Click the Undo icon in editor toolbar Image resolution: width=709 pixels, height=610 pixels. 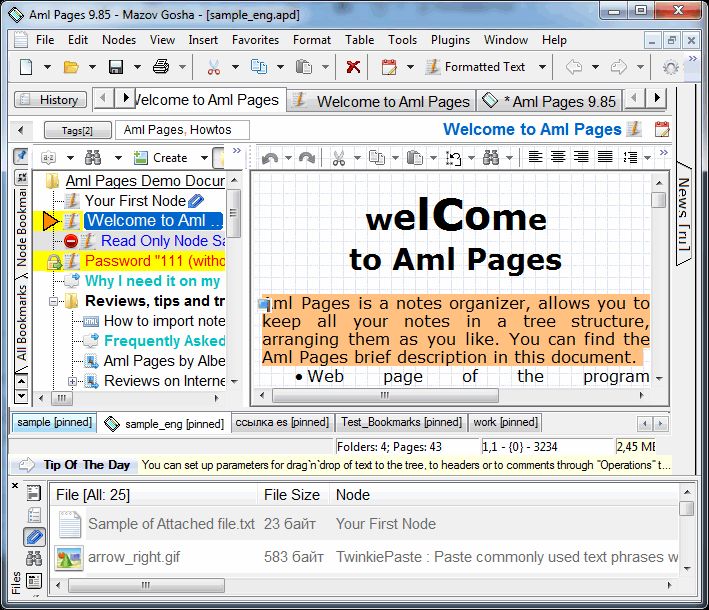pyautogui.click(x=270, y=158)
